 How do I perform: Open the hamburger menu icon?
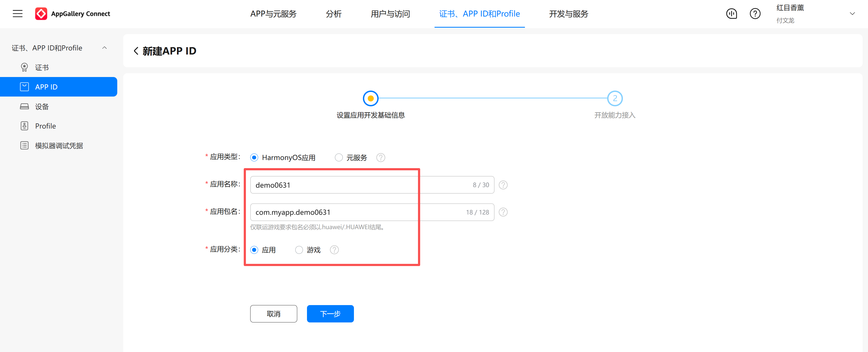point(18,14)
